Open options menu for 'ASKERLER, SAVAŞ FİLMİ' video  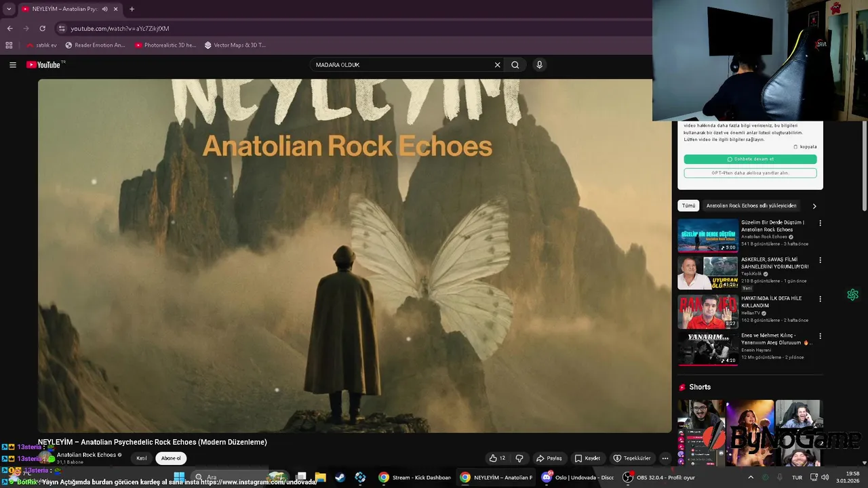tap(820, 260)
